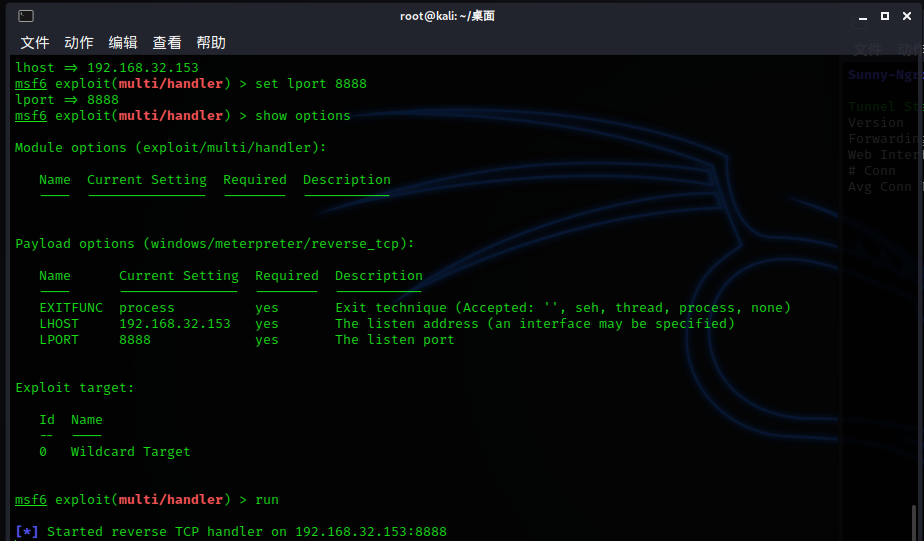
Task: Click the terminal vertical scrollbar
Action: point(914,522)
